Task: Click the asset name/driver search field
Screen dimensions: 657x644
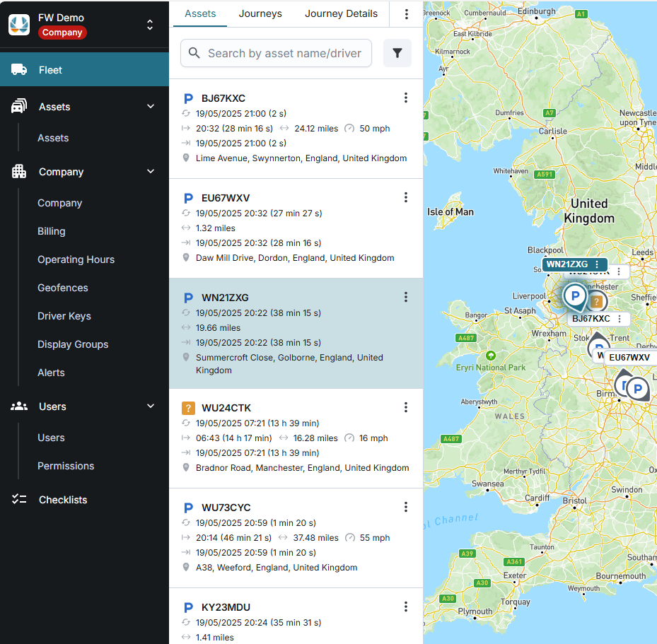Action: (x=283, y=53)
